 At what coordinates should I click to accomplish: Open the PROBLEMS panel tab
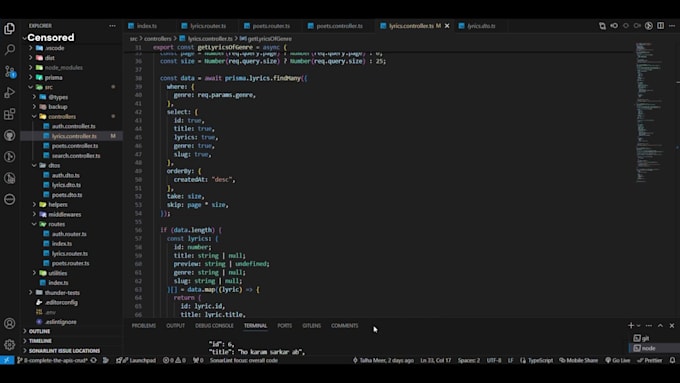point(144,325)
